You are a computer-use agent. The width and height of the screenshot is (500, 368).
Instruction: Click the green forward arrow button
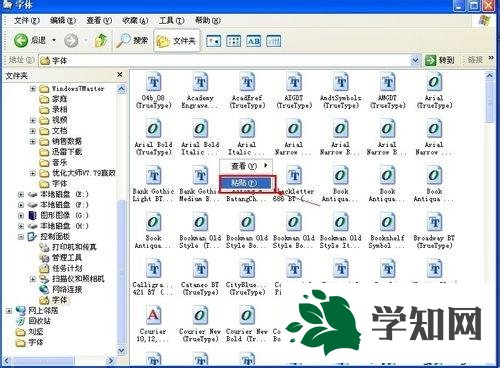[x=71, y=41]
